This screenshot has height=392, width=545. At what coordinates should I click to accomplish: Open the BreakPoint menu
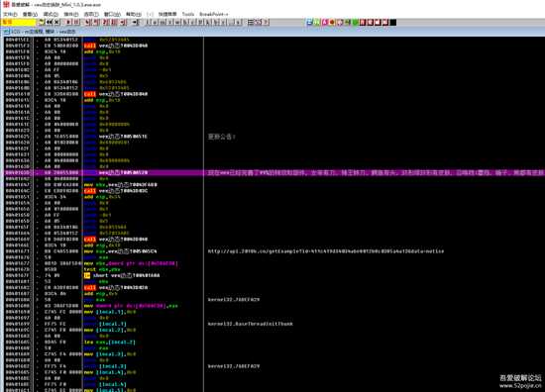[x=213, y=14]
